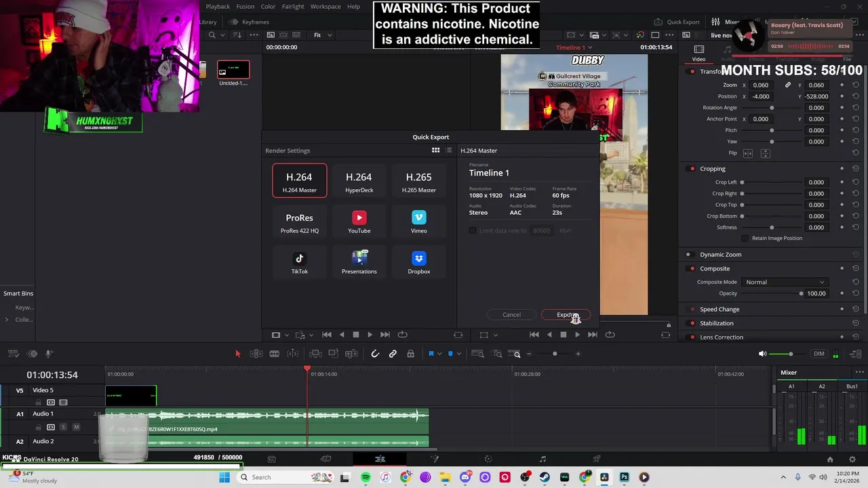
Task: Open the marker color dropdown
Action: tap(458, 354)
